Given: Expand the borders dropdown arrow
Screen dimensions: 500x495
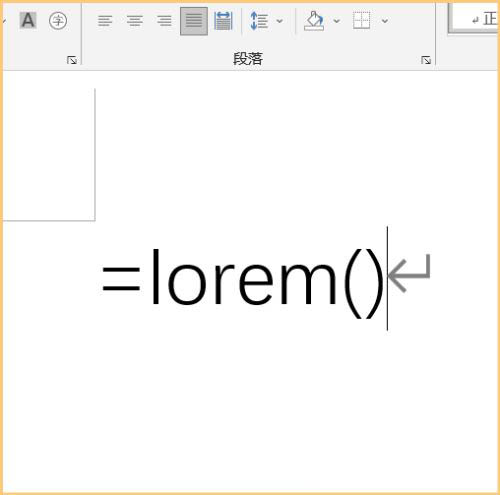Looking at the screenshot, I should pos(385,21).
